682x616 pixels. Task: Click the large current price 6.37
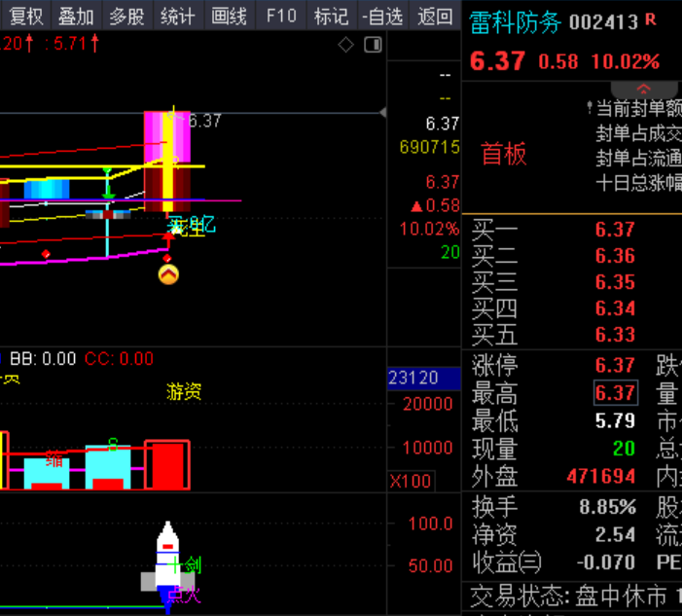497,60
